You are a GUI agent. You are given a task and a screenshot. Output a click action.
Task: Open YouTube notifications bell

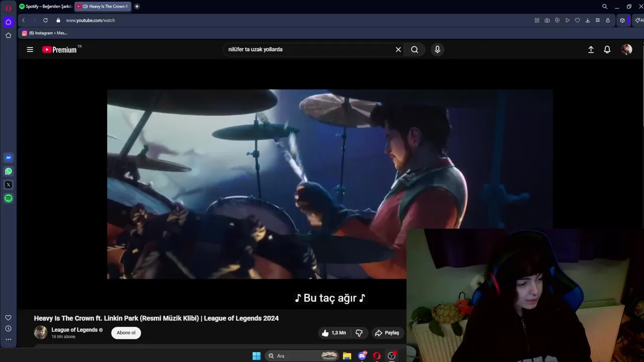(607, 49)
